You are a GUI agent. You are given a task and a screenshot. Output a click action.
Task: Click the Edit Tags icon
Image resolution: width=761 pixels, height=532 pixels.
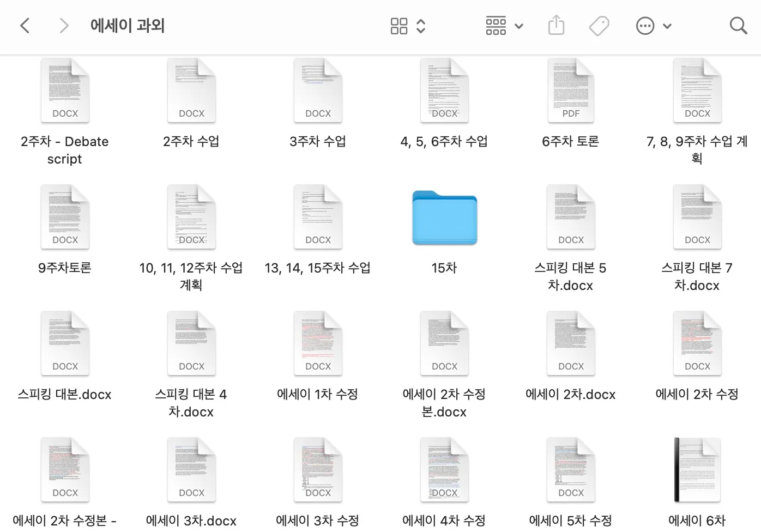tap(599, 26)
